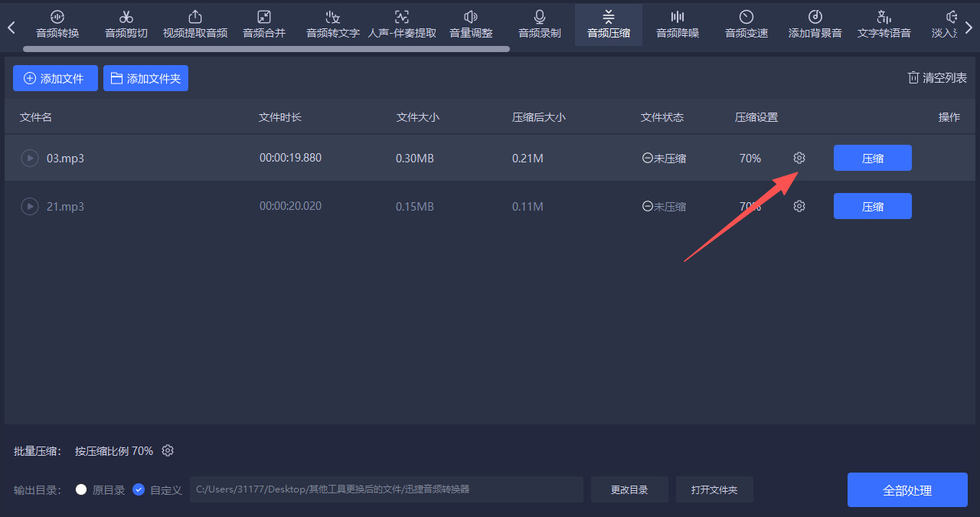Image resolution: width=980 pixels, height=517 pixels.
Task: Click the 文件状态 column header
Action: pyautogui.click(x=662, y=117)
